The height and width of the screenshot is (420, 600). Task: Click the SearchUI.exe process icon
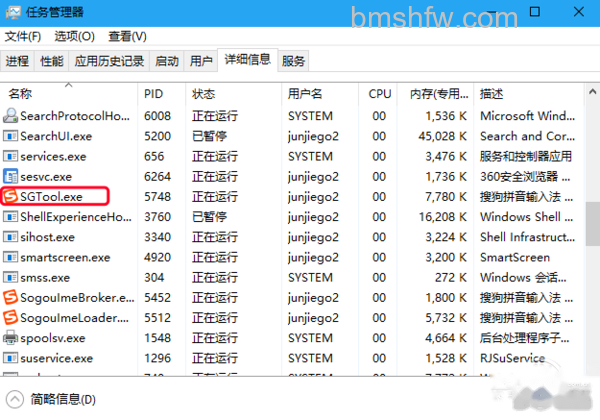pos(10,136)
